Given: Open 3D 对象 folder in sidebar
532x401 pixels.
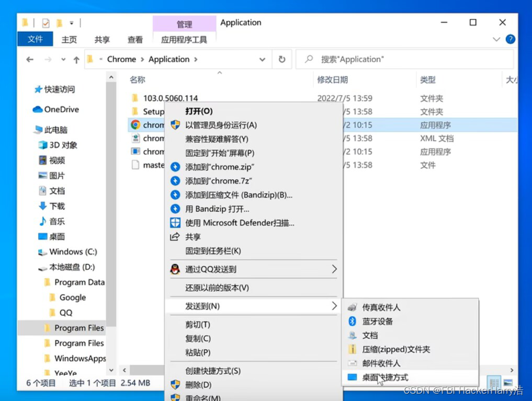Looking at the screenshot, I should coord(58,145).
